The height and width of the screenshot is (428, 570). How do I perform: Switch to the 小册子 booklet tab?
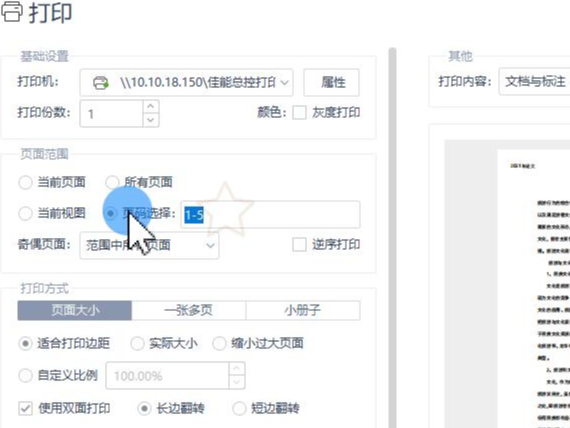tap(303, 310)
